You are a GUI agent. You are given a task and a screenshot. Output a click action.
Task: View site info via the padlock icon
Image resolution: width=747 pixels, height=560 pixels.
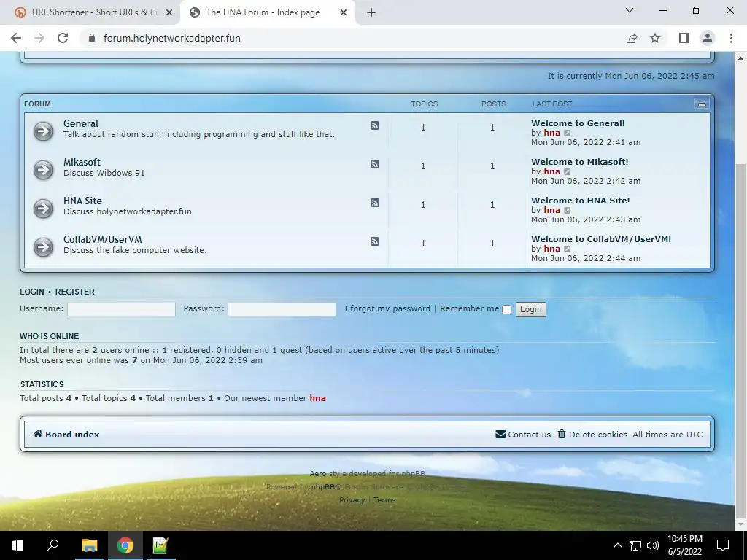click(92, 38)
